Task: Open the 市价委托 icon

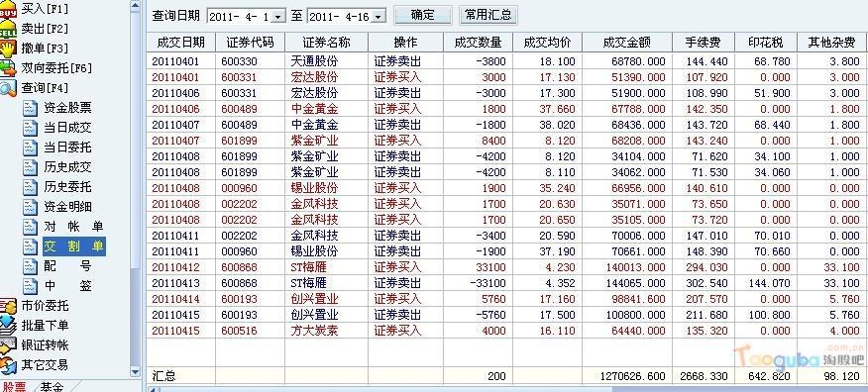Action: 8,306
